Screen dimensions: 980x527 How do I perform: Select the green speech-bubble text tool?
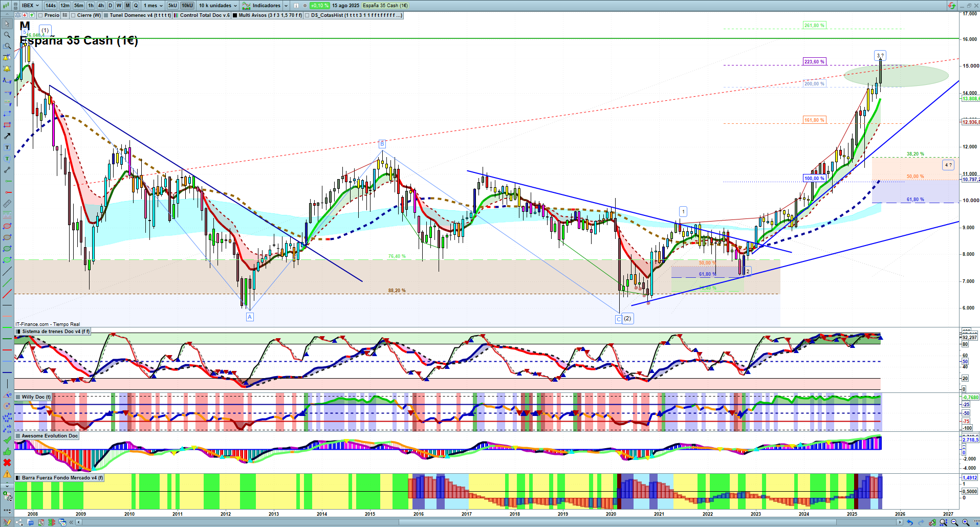click(7, 159)
